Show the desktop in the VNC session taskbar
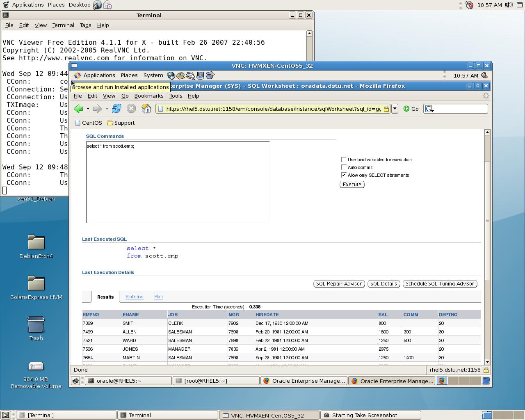Viewport: 525px width, 420px height. [75, 381]
